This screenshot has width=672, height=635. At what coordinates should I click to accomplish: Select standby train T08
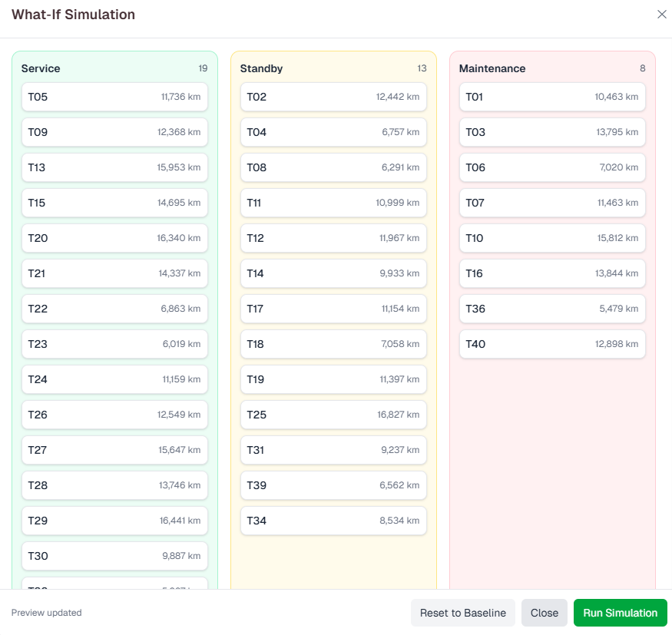(333, 167)
